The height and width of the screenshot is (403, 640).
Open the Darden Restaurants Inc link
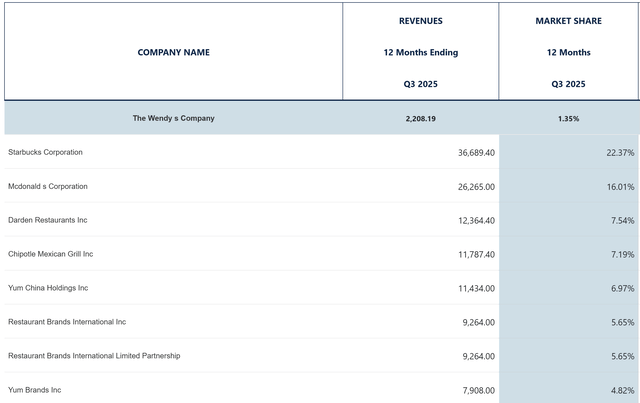(47, 220)
